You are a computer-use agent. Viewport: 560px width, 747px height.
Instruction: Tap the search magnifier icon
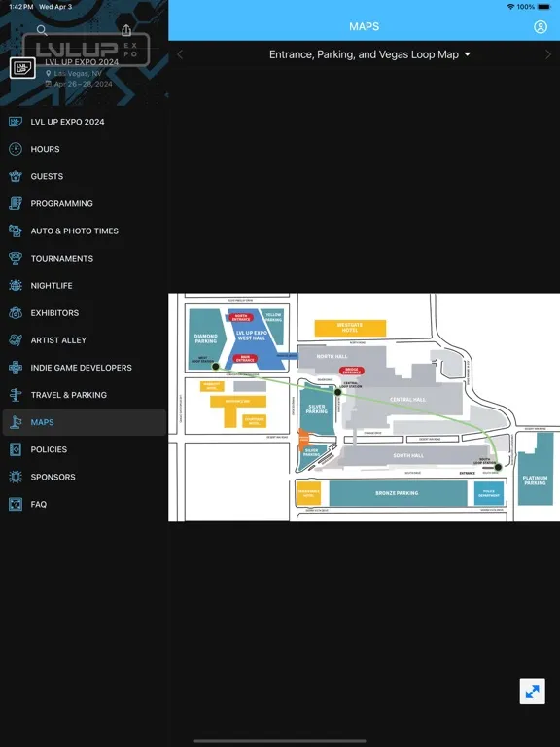(x=42, y=30)
